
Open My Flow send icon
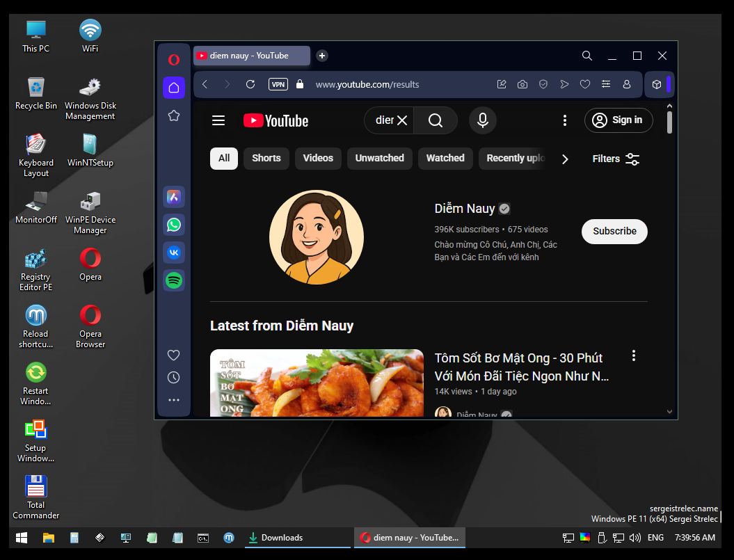pyautogui.click(x=564, y=84)
